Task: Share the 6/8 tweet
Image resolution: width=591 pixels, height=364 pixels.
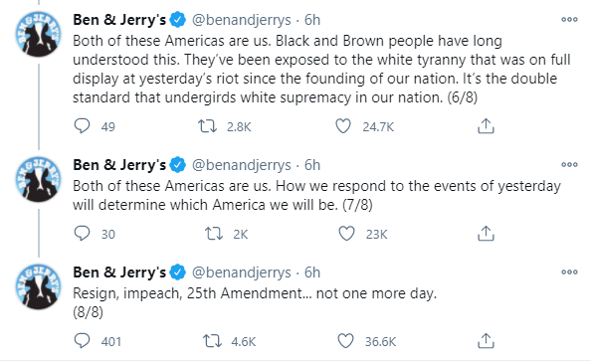Action: [x=486, y=126]
